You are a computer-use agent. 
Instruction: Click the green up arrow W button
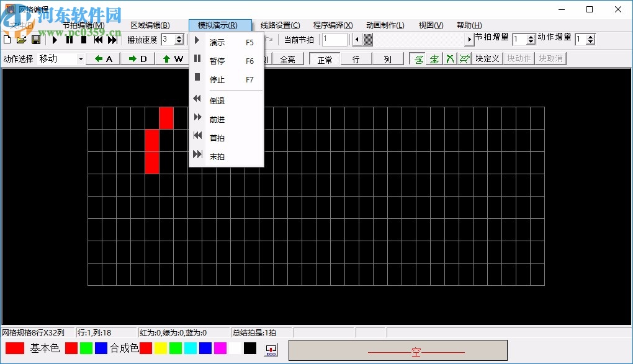pos(173,59)
